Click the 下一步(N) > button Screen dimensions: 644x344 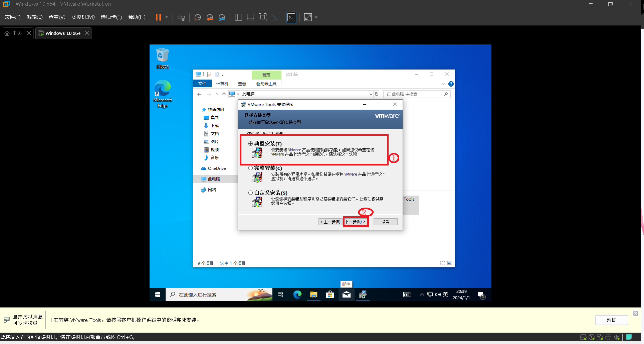pos(356,222)
